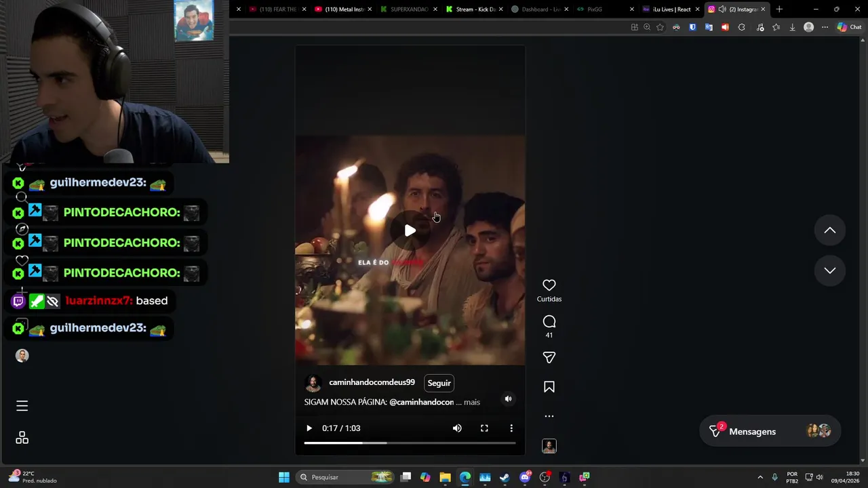The image size is (868, 488).
Task: Go to next reel with down arrow
Action: click(829, 270)
